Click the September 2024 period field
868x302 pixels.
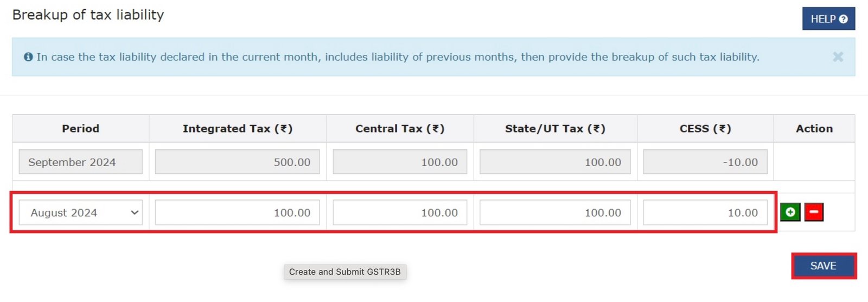point(81,162)
